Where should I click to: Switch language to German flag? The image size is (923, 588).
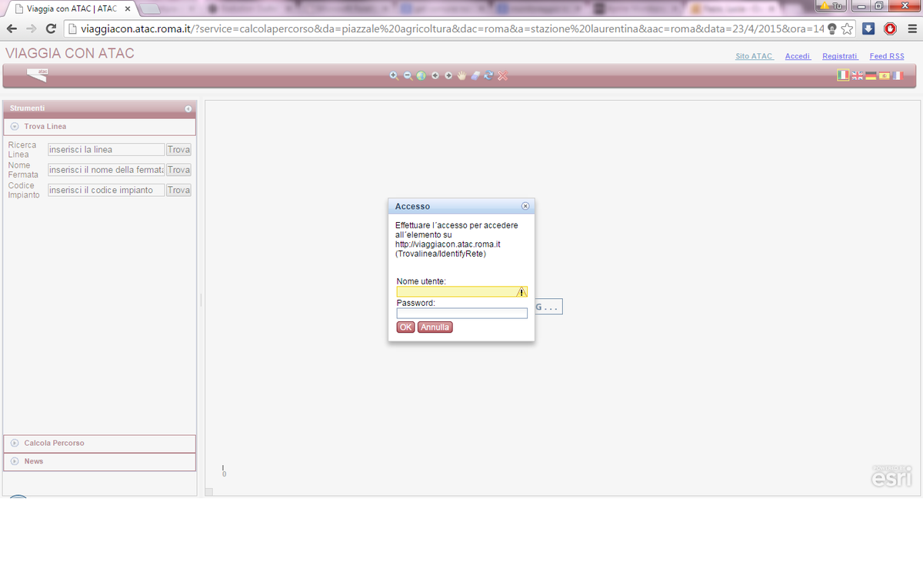871,75
